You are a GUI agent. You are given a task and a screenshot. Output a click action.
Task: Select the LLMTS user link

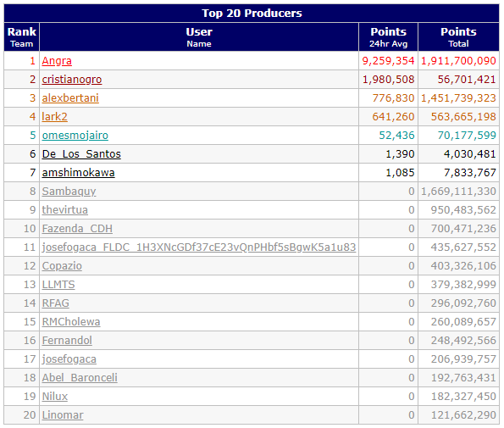click(58, 285)
